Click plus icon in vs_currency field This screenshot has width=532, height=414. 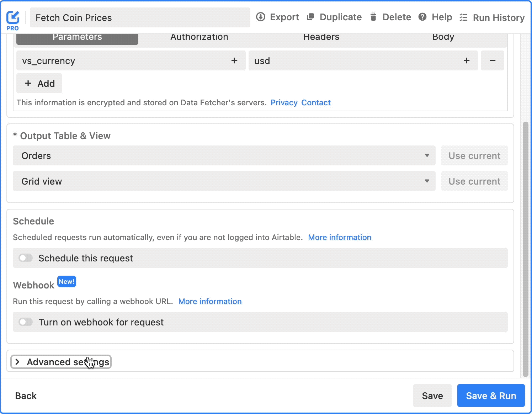(x=234, y=61)
